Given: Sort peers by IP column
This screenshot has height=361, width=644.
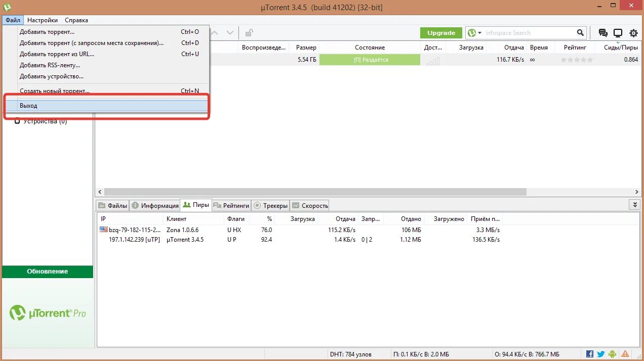Looking at the screenshot, I should pos(130,219).
